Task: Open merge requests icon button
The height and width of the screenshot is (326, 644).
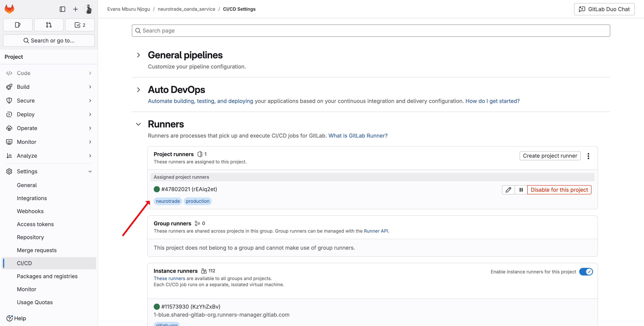Action: (x=49, y=25)
